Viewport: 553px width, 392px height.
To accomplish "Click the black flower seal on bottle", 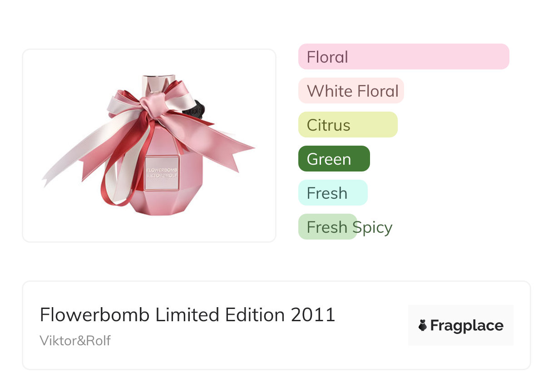I will (x=199, y=109).
